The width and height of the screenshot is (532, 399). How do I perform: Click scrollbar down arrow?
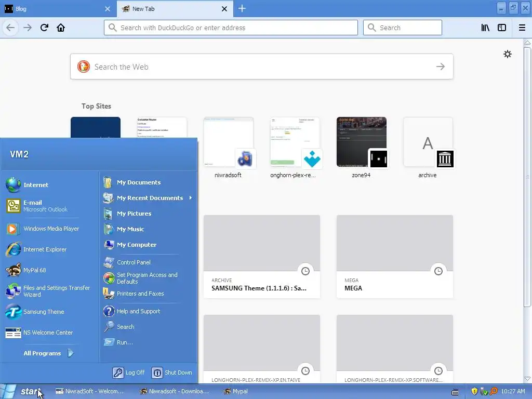[x=527, y=379]
